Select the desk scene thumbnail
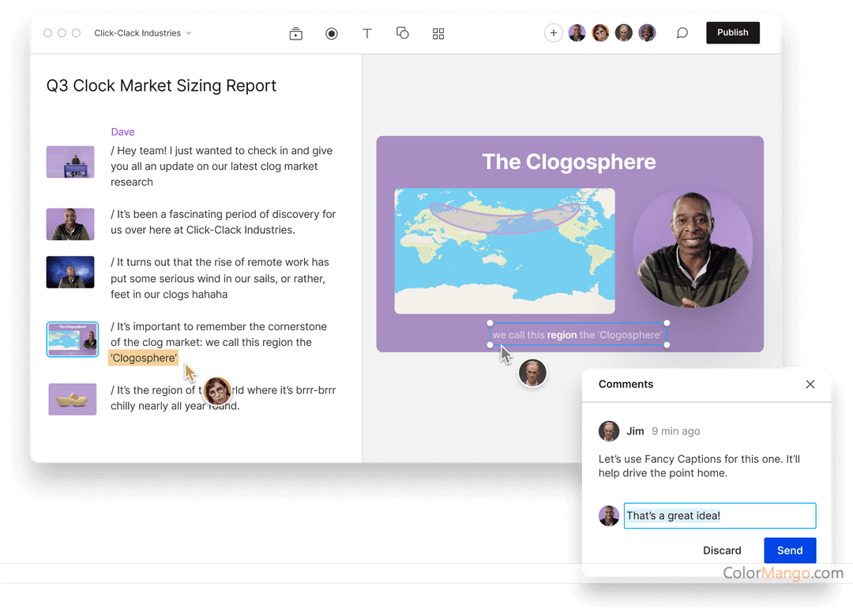Viewport: 853px width, 616px height. tap(70, 162)
